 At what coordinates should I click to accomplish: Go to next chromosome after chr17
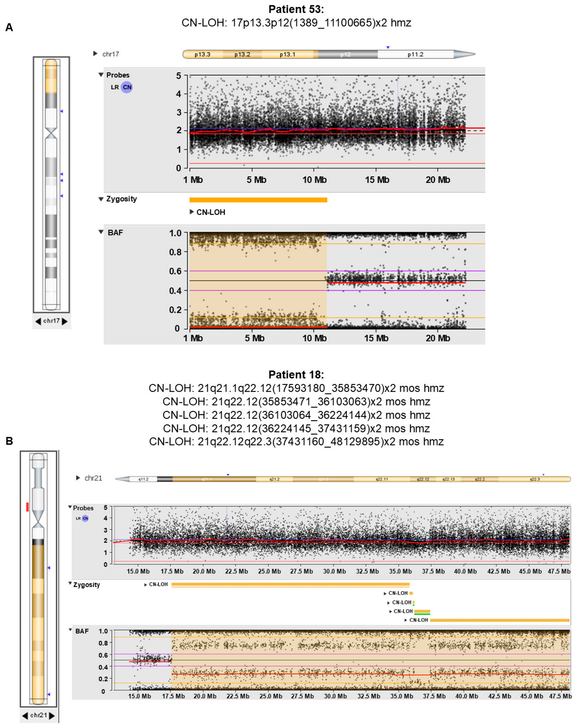click(x=64, y=321)
